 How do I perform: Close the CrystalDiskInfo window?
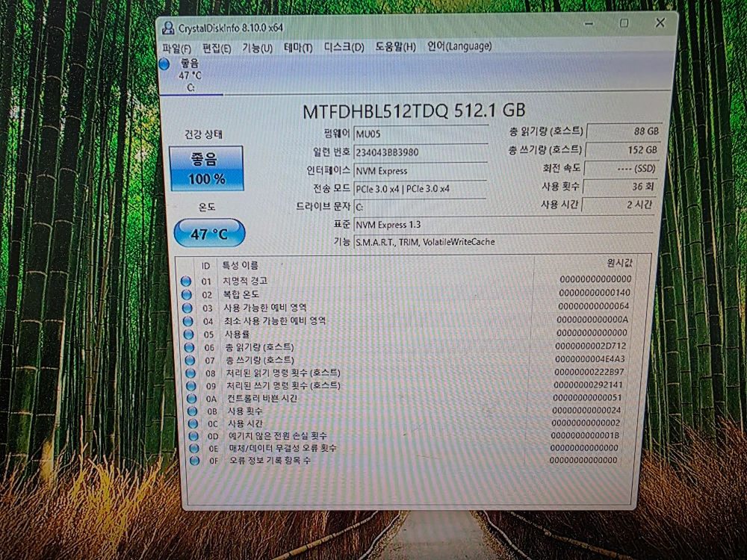point(660,22)
